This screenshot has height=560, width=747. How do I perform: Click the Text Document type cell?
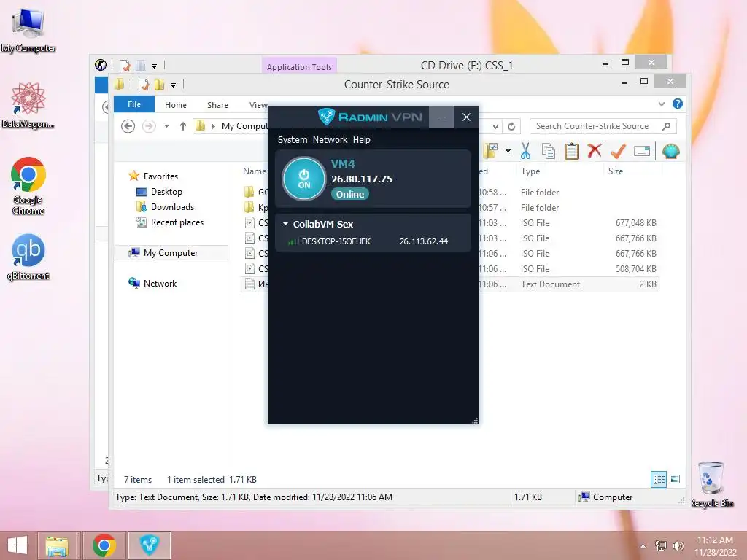550,284
